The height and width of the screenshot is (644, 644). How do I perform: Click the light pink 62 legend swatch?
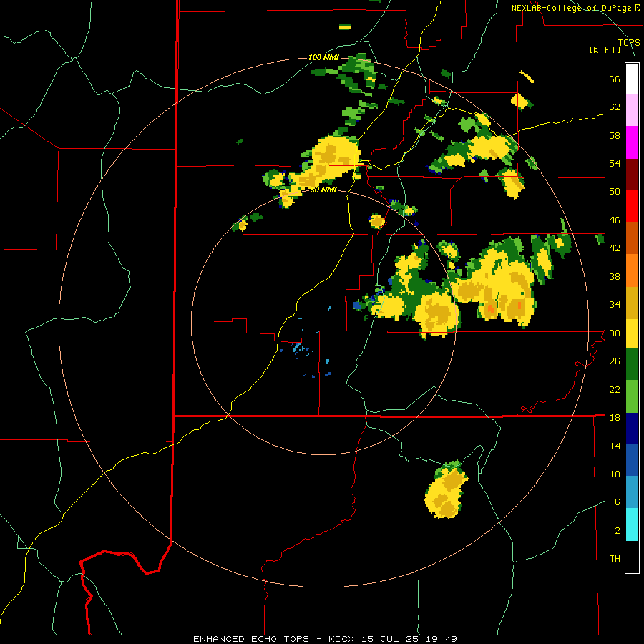(x=632, y=110)
